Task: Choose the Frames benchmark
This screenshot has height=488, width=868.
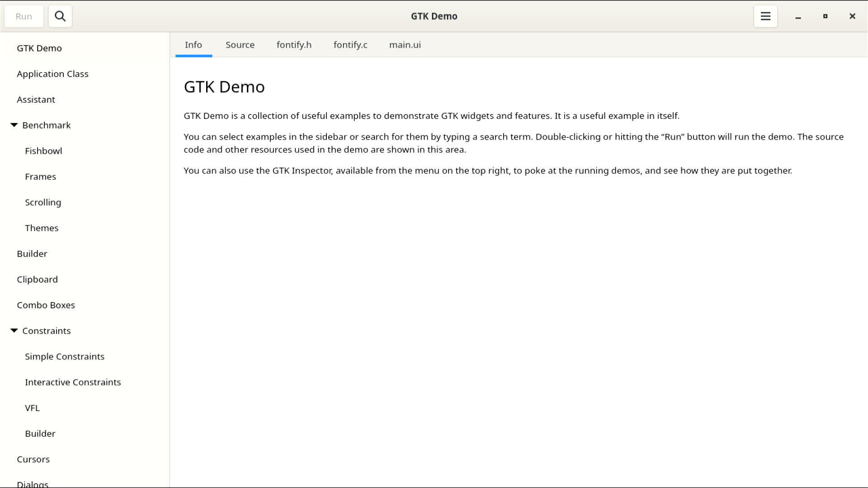Action: (x=85, y=177)
